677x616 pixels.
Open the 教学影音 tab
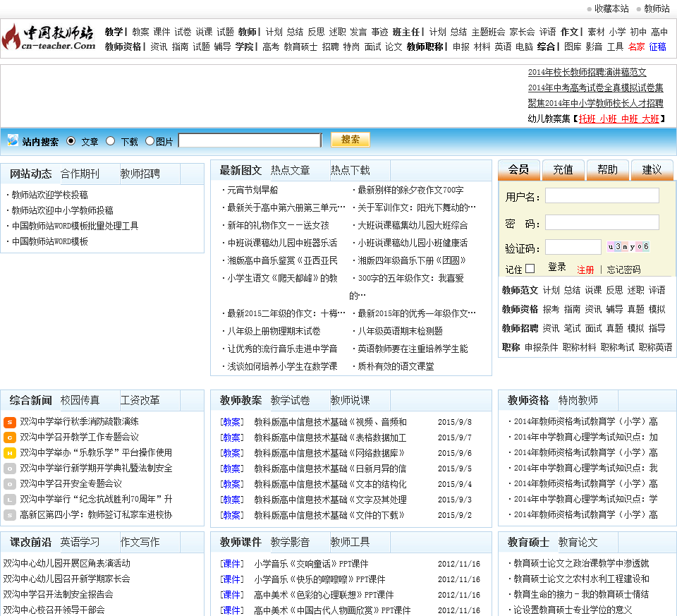(290, 542)
